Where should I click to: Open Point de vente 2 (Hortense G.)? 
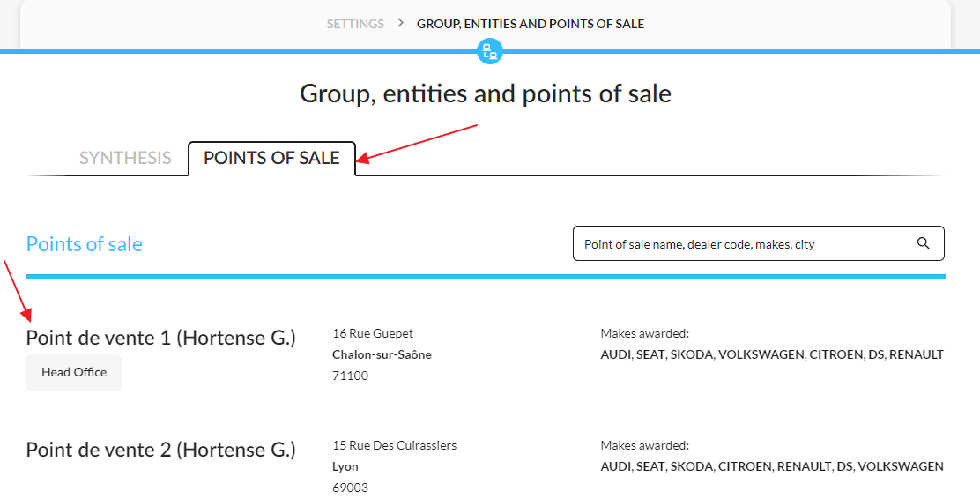point(160,450)
